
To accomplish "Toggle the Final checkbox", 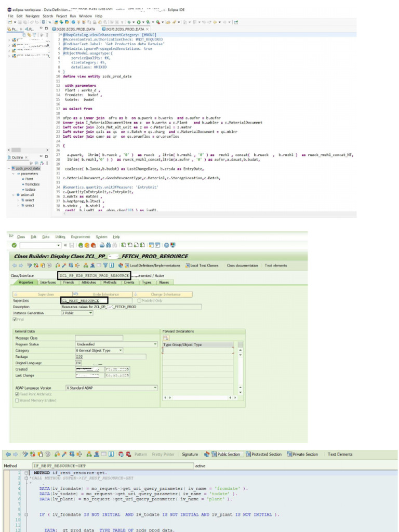I will [15, 320].
